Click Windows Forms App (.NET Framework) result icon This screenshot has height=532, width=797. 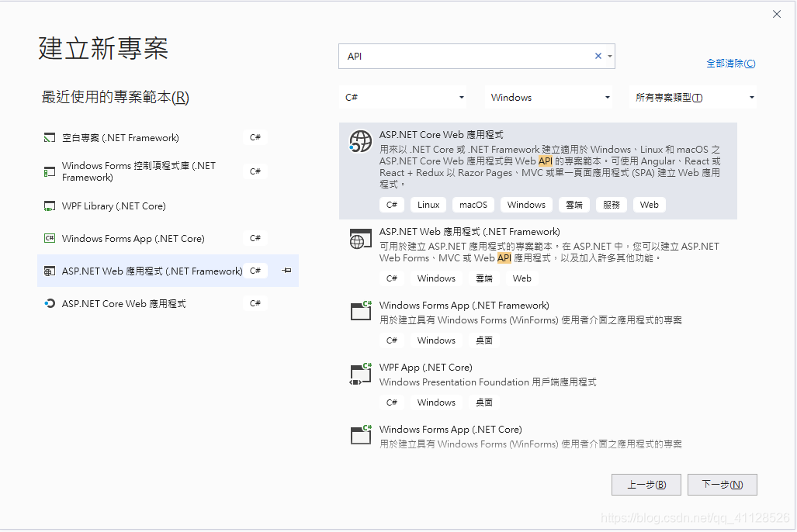361,310
